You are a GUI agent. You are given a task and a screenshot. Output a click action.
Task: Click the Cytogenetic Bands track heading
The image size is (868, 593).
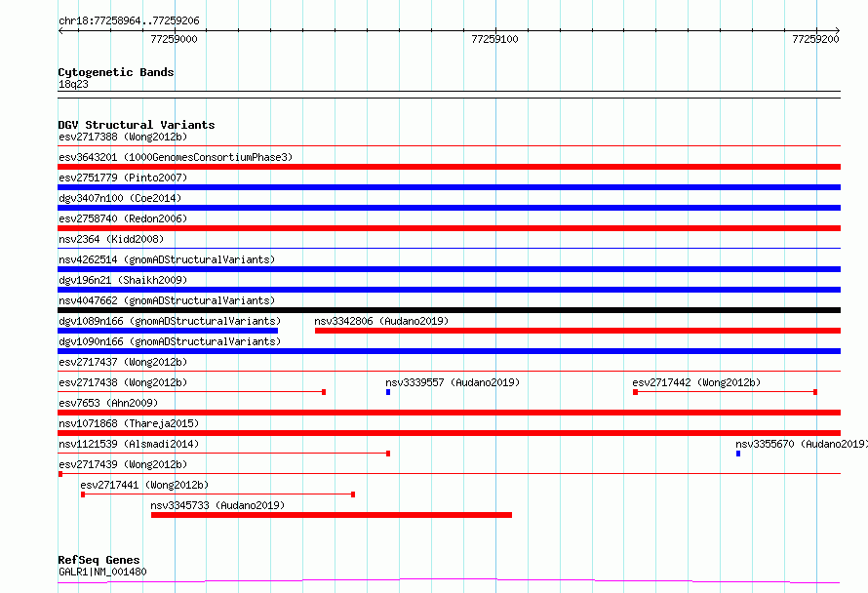[116, 72]
